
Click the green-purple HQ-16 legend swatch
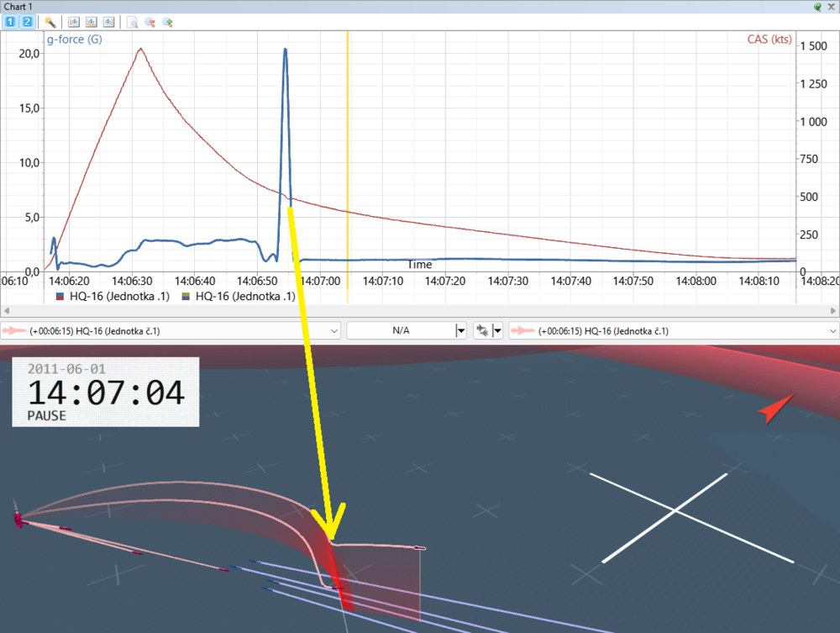pyautogui.click(x=186, y=297)
